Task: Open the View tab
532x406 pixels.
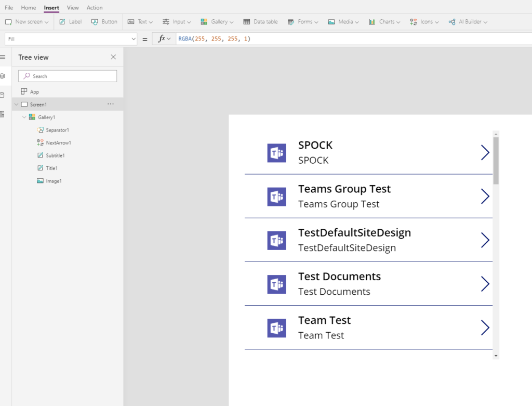Action: pos(73,7)
